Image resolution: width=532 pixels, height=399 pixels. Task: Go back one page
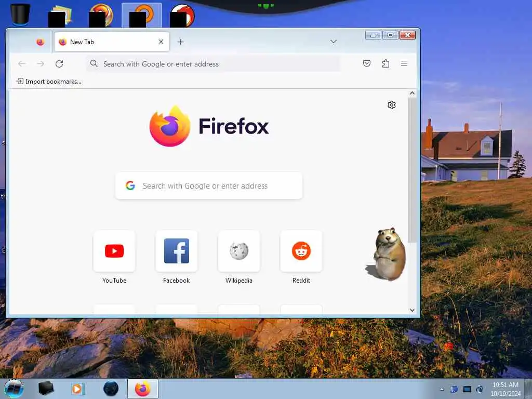point(22,64)
